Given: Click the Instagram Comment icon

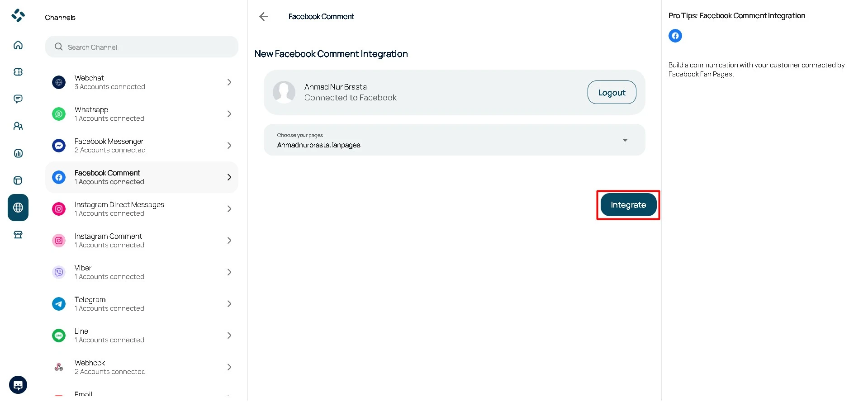Looking at the screenshot, I should (x=59, y=241).
